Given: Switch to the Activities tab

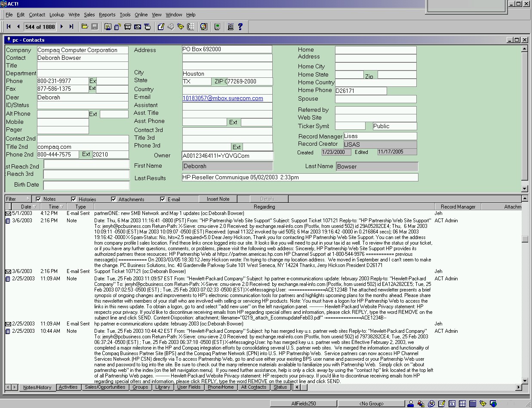Looking at the screenshot, I should coord(68,387).
